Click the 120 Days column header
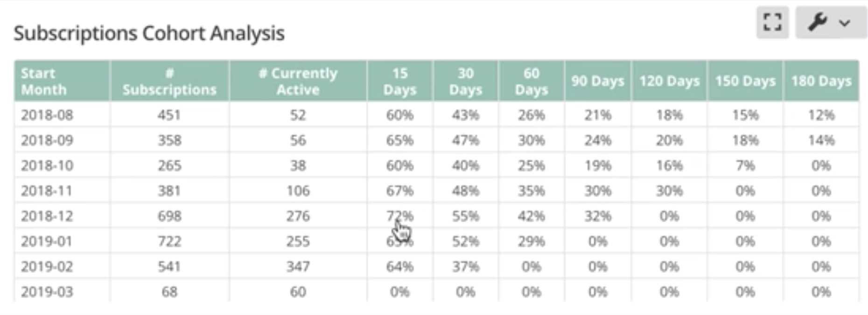The image size is (868, 315). (x=669, y=80)
